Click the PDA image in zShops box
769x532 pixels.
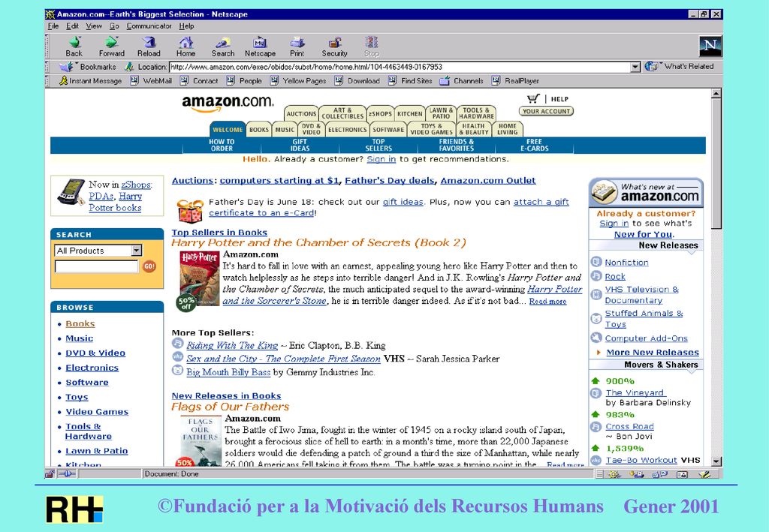[71, 191]
